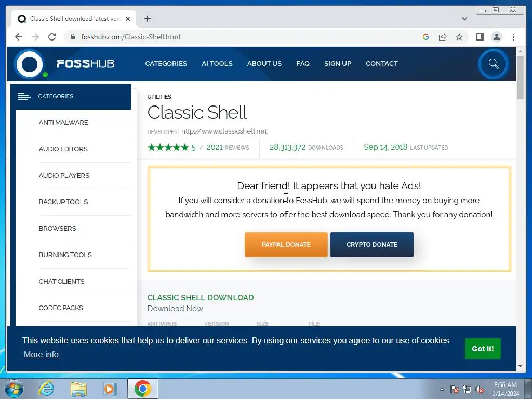Open the FossHub search magnifier
Screen dimensions: 532x399
pyautogui.click(x=494, y=64)
